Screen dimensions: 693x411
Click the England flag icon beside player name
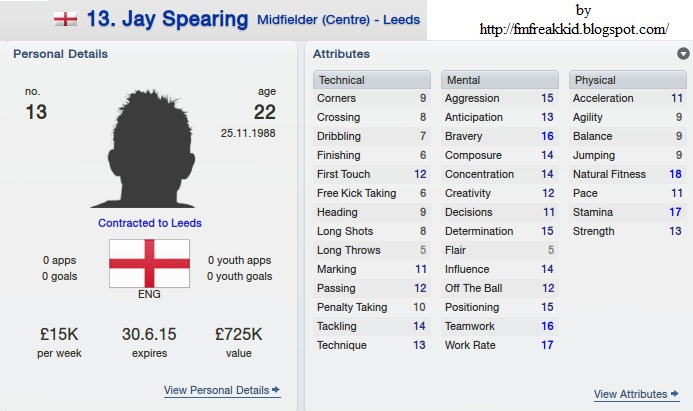tap(65, 19)
